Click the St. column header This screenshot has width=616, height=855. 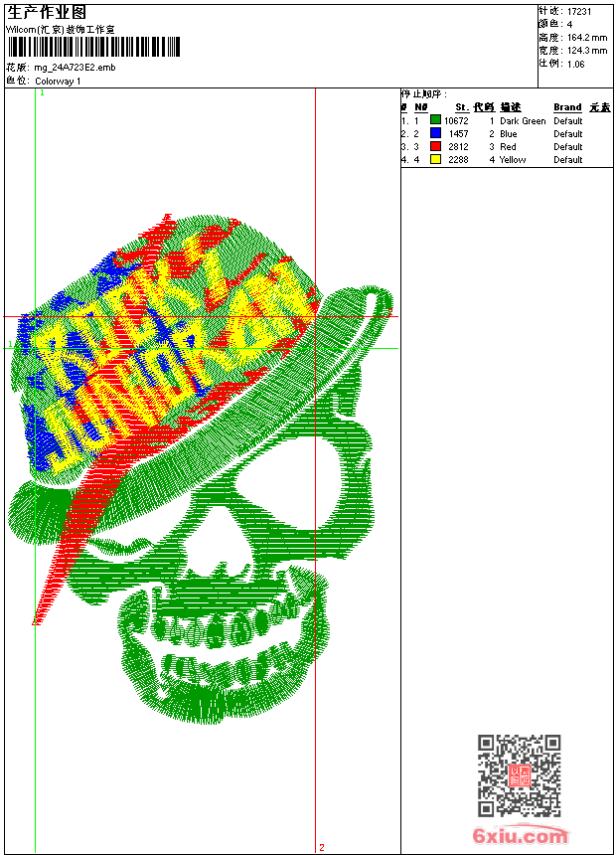coord(462,107)
